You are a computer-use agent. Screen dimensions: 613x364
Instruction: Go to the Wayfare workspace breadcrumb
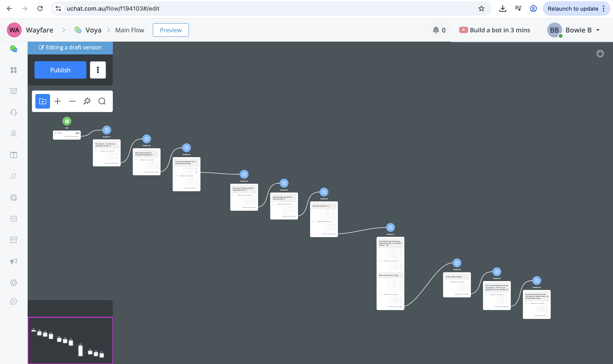tap(40, 30)
